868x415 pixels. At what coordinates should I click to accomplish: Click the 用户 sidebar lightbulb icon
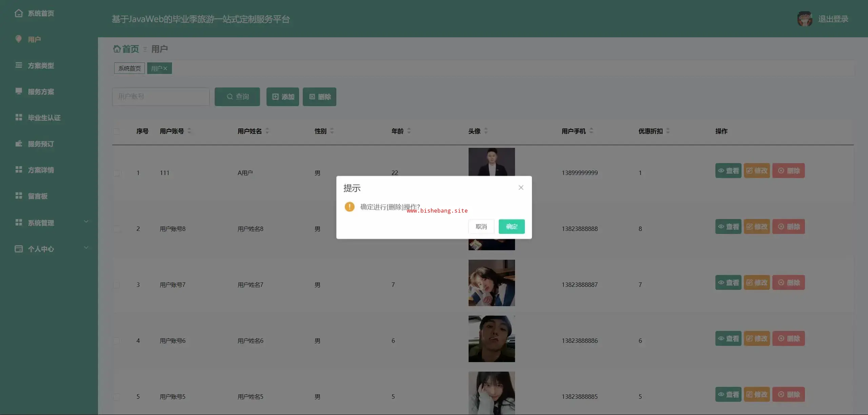[19, 39]
